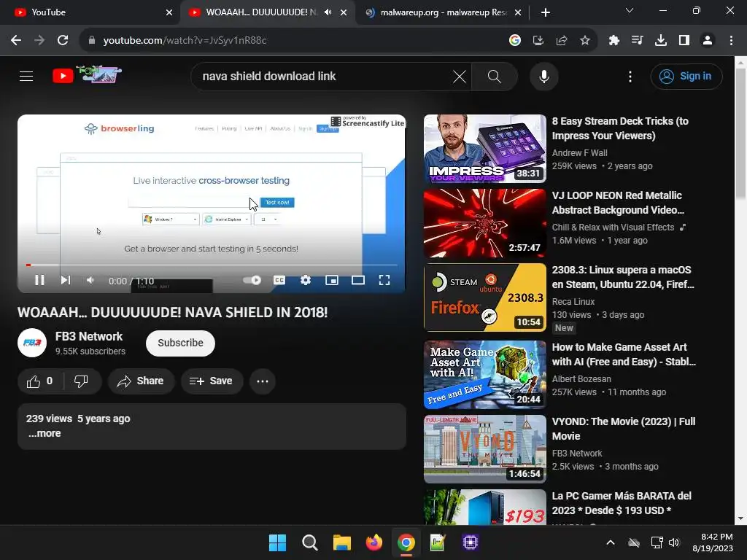Go back with the browser back arrow

16,41
